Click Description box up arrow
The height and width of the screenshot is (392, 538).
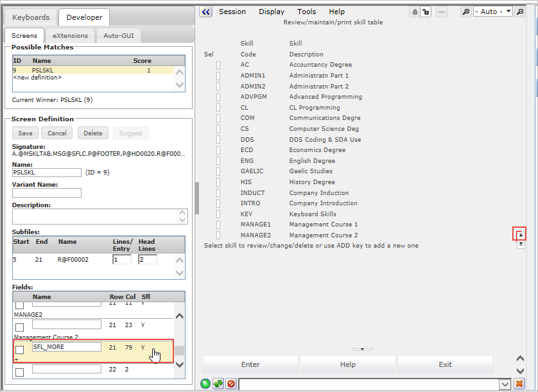(x=182, y=212)
